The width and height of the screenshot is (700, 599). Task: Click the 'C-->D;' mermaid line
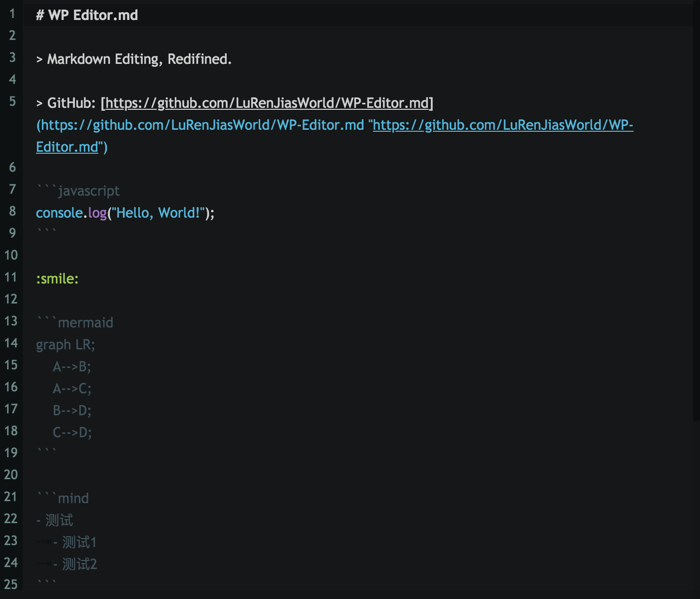tap(72, 432)
